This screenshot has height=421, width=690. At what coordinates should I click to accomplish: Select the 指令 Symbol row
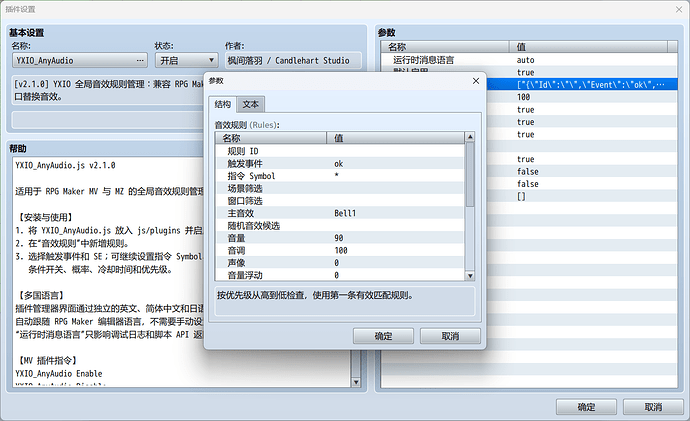(x=340, y=176)
